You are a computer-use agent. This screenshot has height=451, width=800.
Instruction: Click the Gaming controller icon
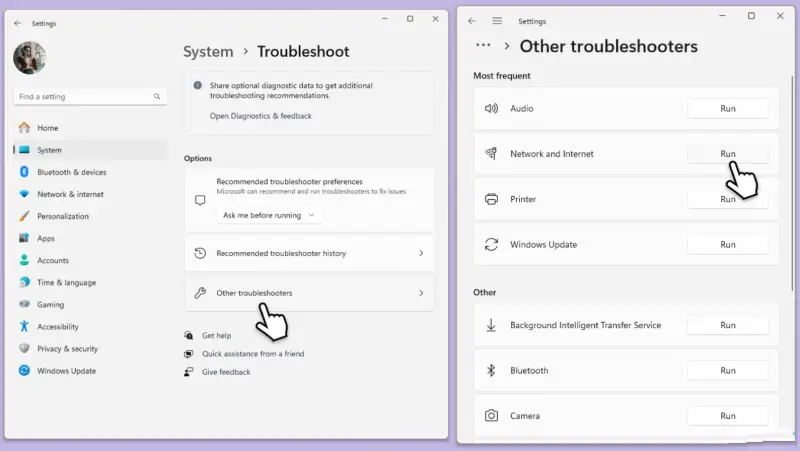(24, 304)
